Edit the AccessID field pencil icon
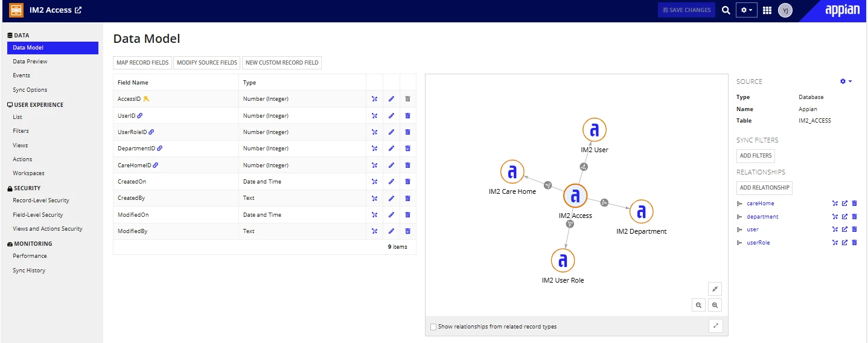Image resolution: width=868 pixels, height=343 pixels. point(391,99)
